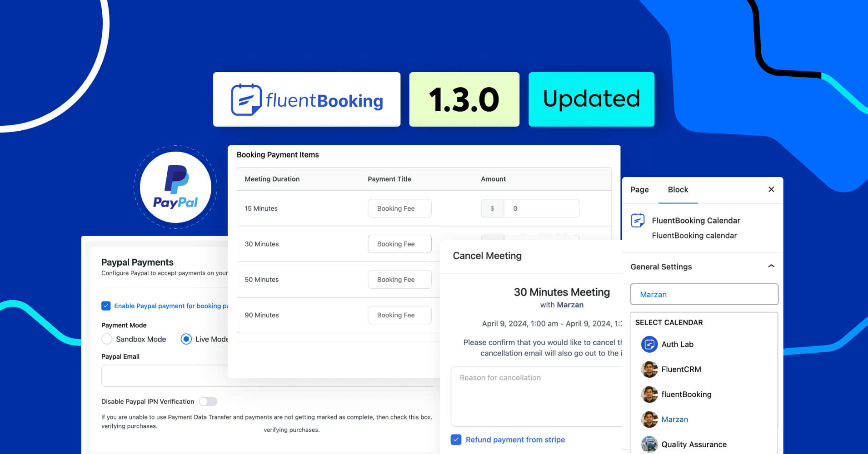Screen dimensions: 868x454
Task: Choose fluentBooking from calendar list
Action: click(x=686, y=394)
